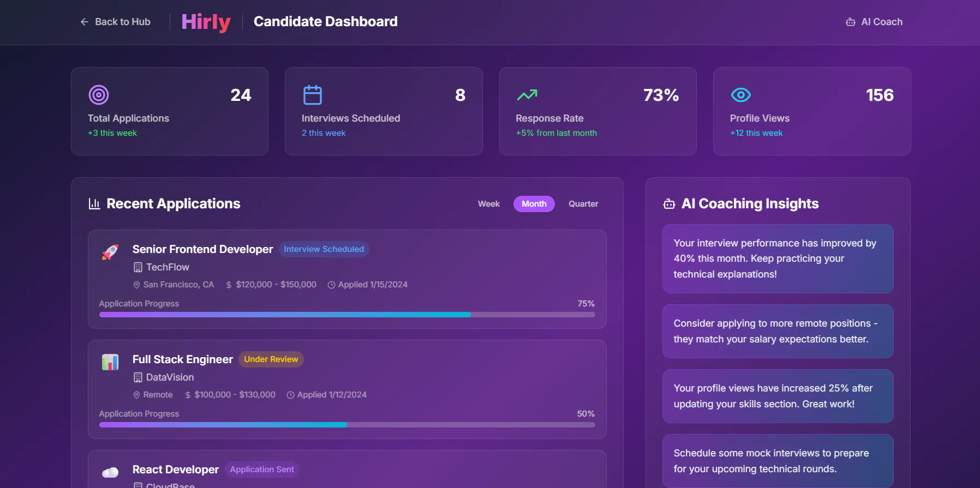The height and width of the screenshot is (488, 980).
Task: Click the bar chart icon beside Recent Applications
Action: [94, 203]
